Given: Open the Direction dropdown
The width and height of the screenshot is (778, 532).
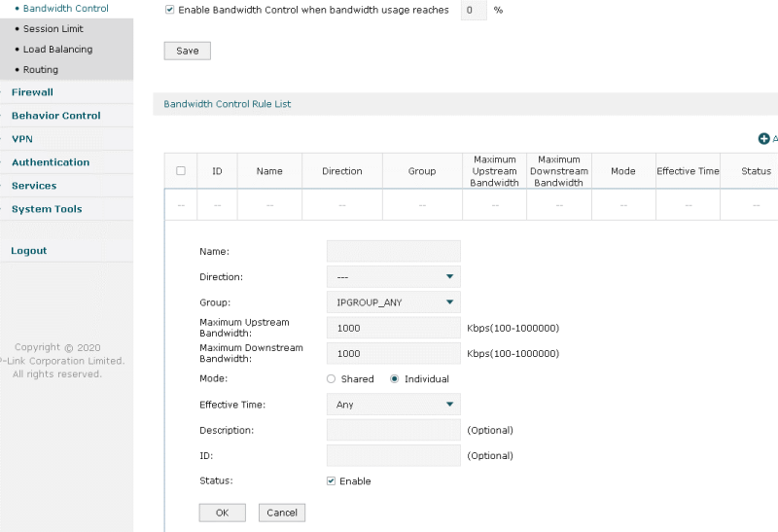Looking at the screenshot, I should [394, 277].
